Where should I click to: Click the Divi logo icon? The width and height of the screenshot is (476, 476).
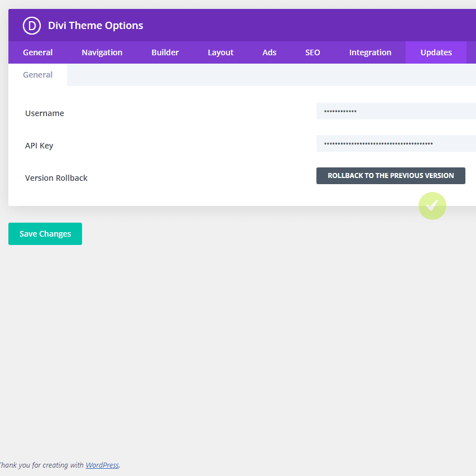pyautogui.click(x=32, y=26)
